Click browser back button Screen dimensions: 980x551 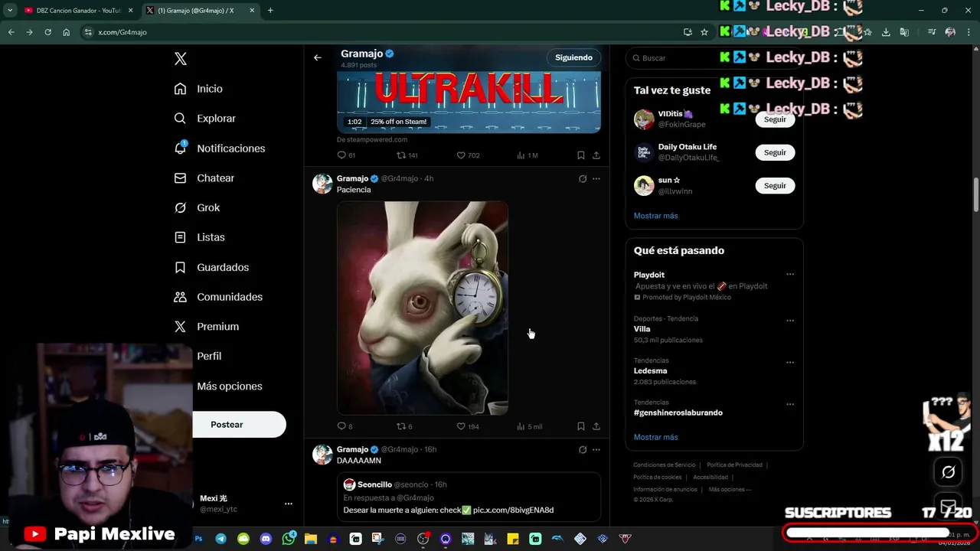pos(11,32)
